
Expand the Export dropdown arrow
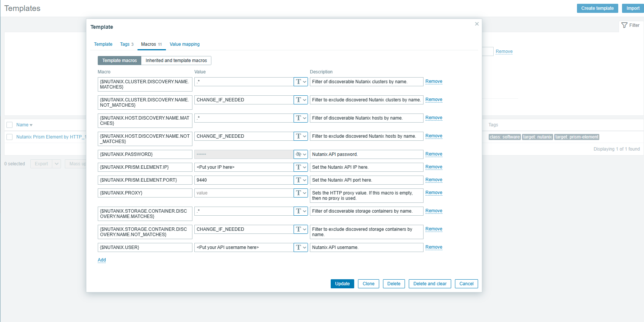pyautogui.click(x=56, y=164)
